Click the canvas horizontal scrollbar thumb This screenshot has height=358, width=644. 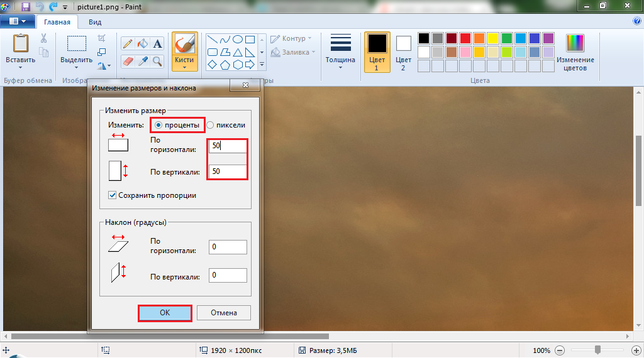(x=170, y=336)
